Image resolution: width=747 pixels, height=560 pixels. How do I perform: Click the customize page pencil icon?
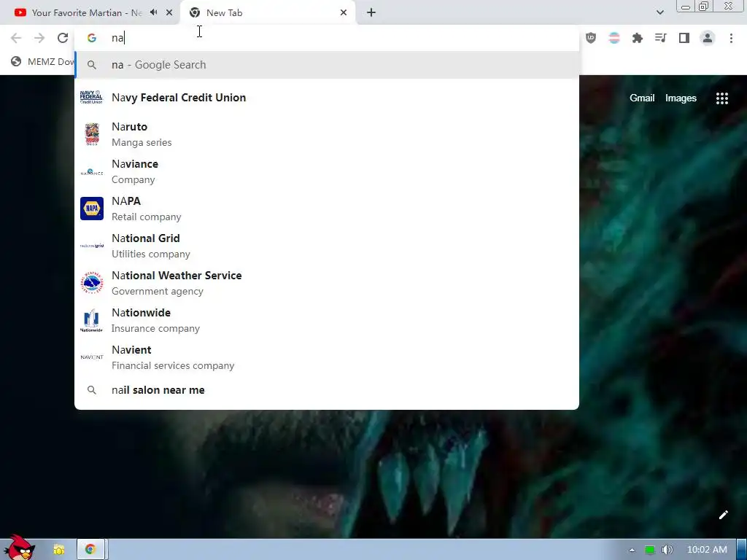724,515
